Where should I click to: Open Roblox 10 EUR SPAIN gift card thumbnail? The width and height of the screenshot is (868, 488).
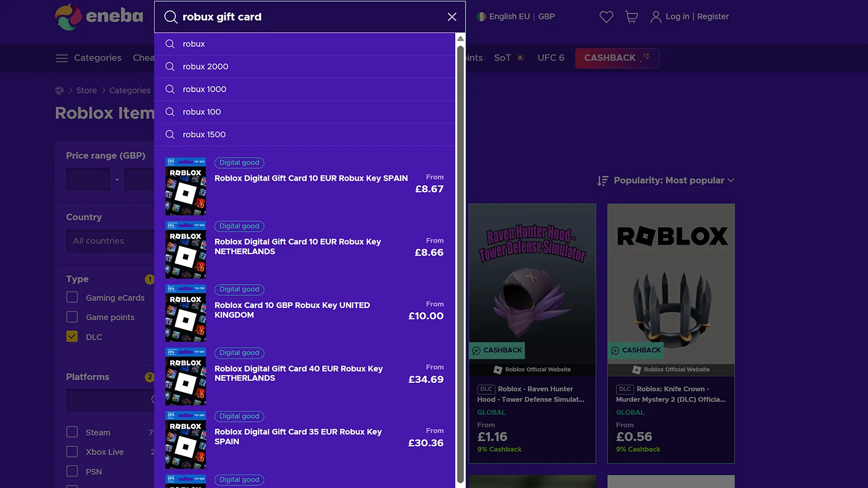[186, 187]
